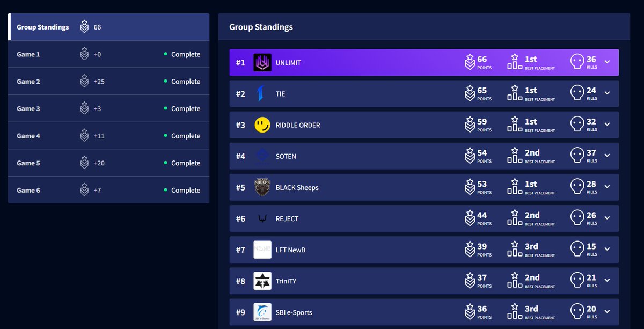Image resolution: width=644 pixels, height=329 pixels.
Task: Expand the SOTEN row chevron
Action: pos(607,155)
